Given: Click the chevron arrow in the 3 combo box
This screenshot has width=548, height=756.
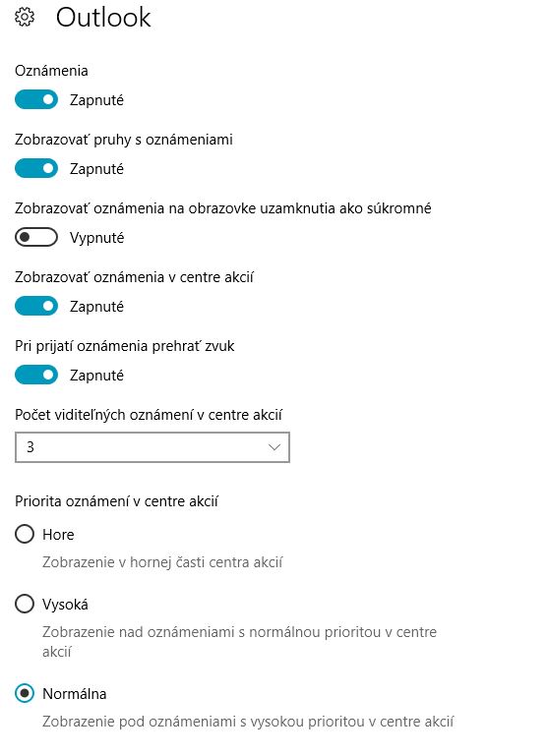Looking at the screenshot, I should tap(274, 447).
